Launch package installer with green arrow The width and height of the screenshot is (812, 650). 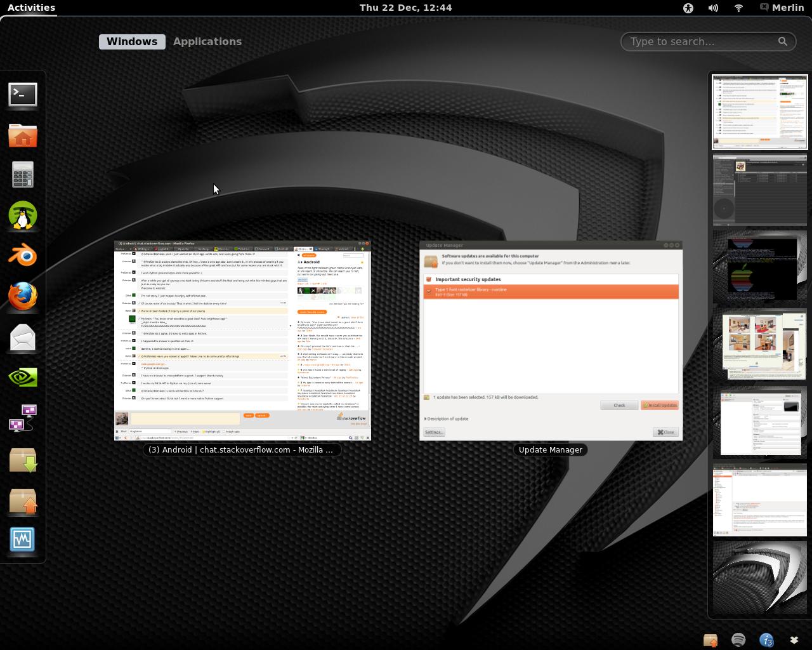click(23, 460)
